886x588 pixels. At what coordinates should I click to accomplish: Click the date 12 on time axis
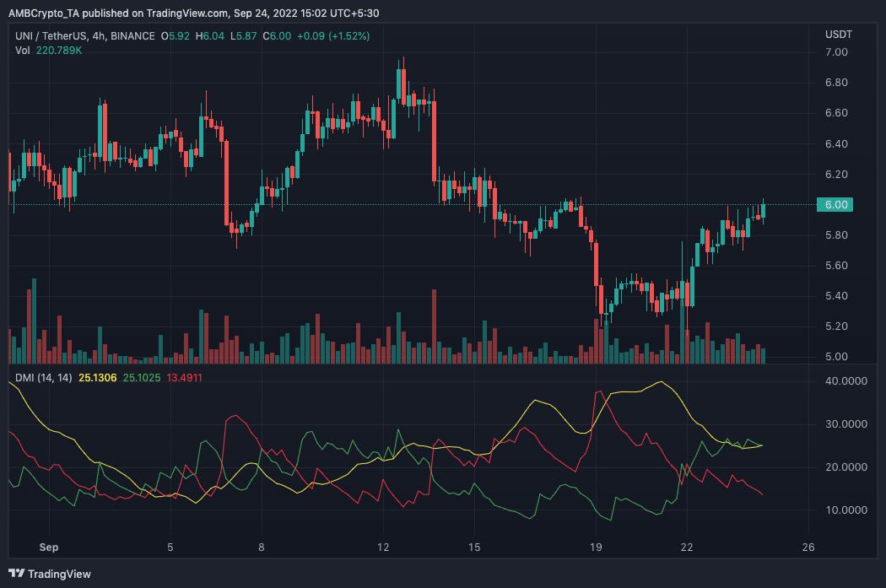click(384, 547)
